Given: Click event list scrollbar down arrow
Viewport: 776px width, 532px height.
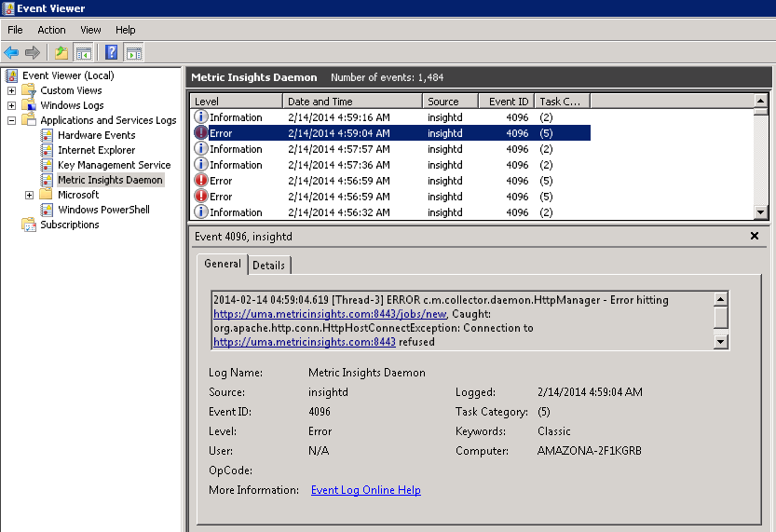Looking at the screenshot, I should pyautogui.click(x=761, y=212).
